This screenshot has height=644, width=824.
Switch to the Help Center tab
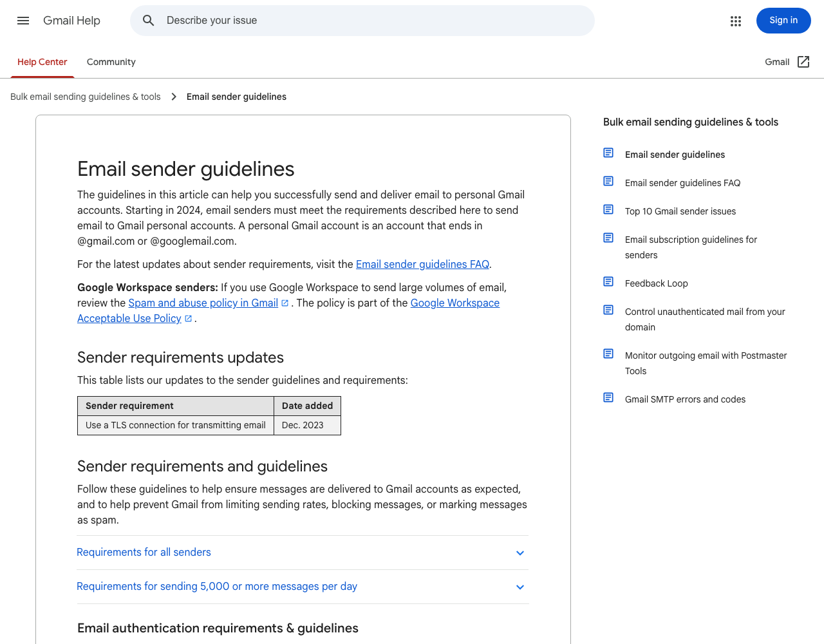tap(42, 62)
